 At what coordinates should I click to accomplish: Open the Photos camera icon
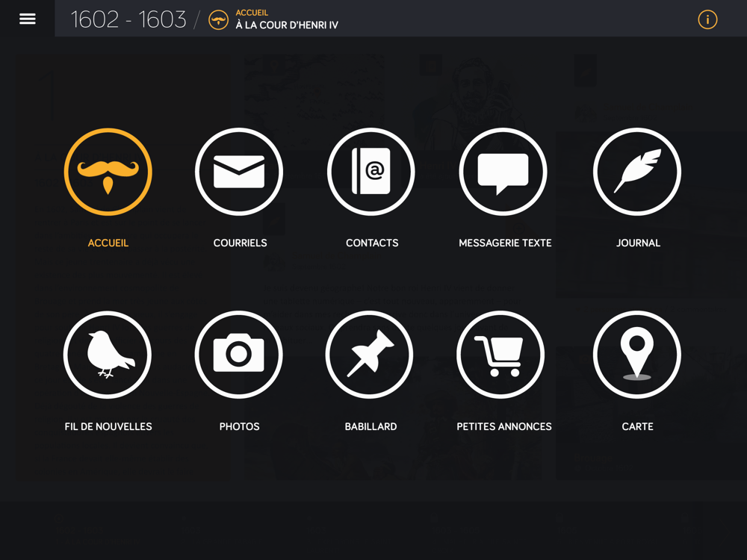(x=239, y=355)
